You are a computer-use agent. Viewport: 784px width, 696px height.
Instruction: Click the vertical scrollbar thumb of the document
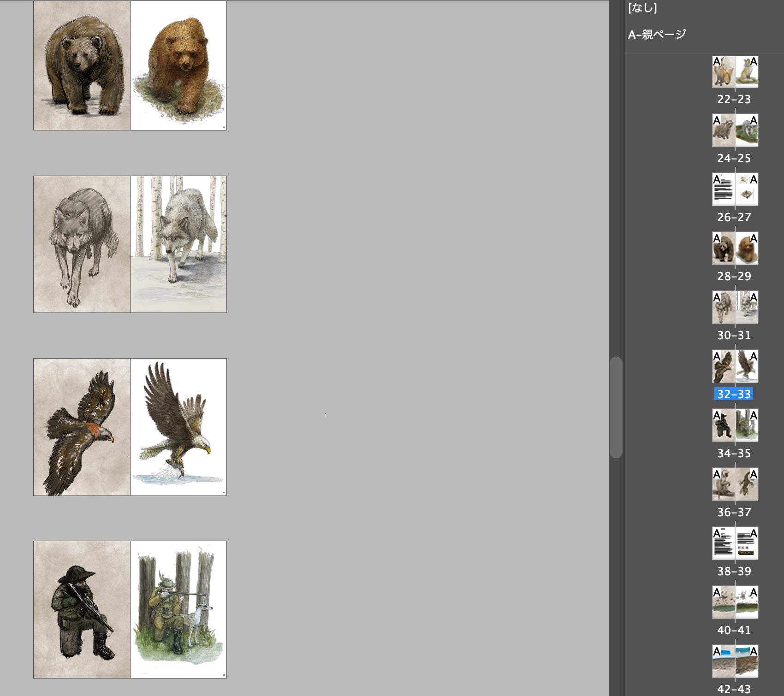point(616,407)
